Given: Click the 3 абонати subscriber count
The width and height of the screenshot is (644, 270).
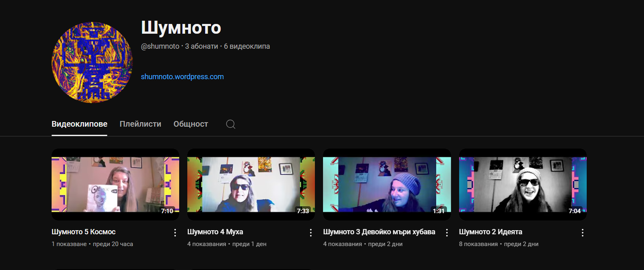Looking at the screenshot, I should click(x=202, y=46).
